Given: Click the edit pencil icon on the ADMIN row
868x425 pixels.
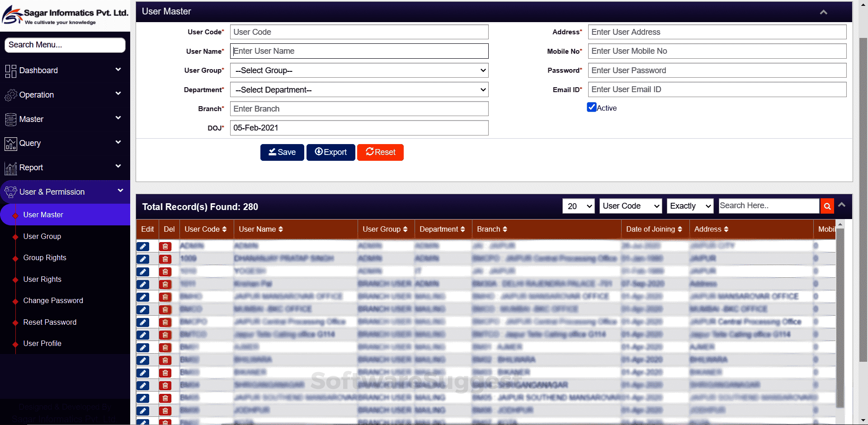Looking at the screenshot, I should coord(143,247).
